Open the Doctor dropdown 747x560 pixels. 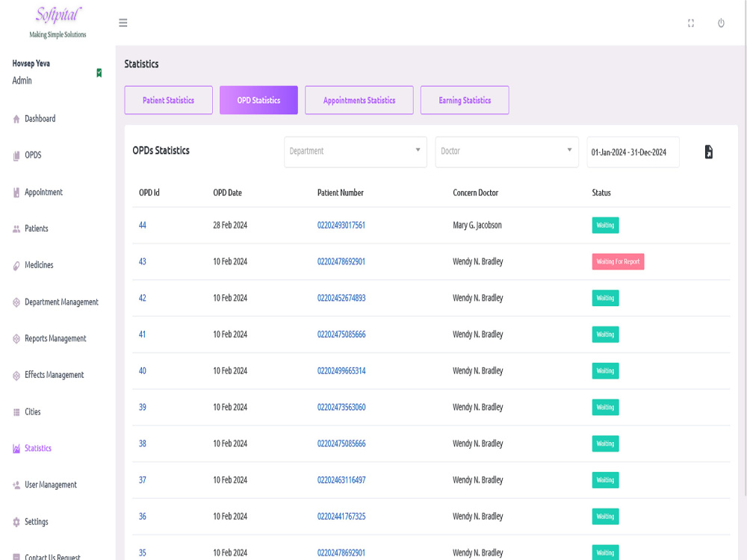507,152
